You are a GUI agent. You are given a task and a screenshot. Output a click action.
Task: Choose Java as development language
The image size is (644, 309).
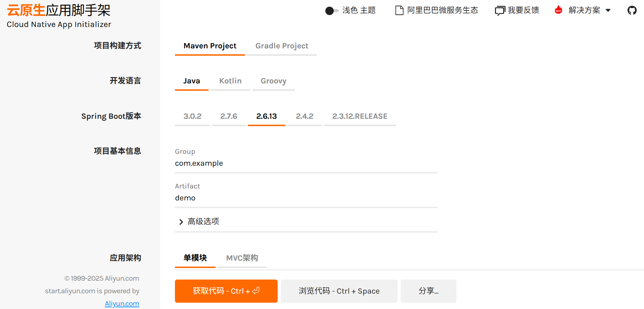[x=192, y=81]
